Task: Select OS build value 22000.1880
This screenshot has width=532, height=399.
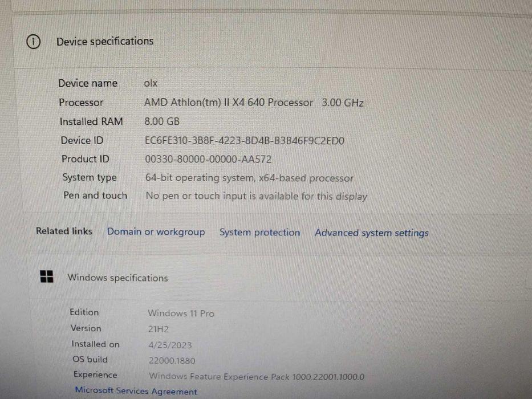Action: [x=172, y=361]
